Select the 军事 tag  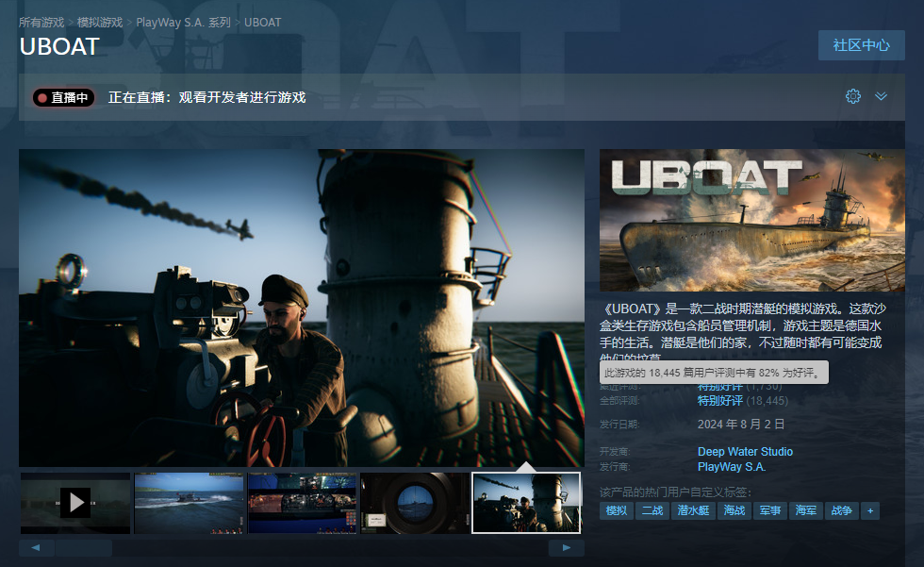770,510
